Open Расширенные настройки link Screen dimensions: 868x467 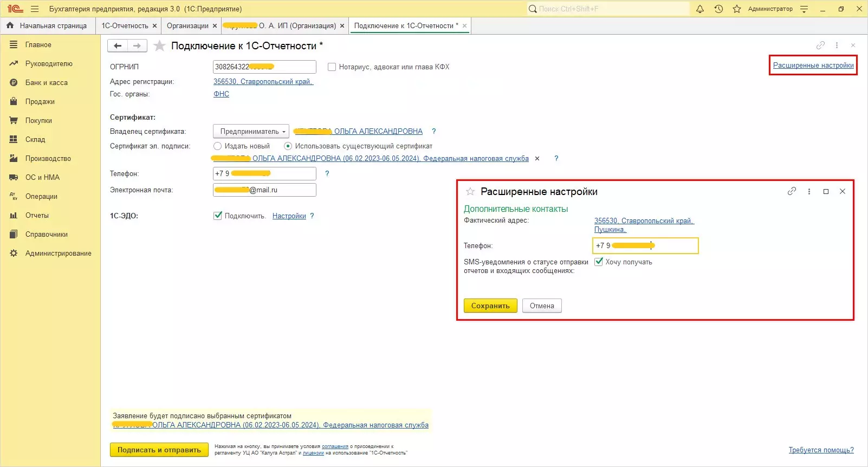(x=813, y=66)
